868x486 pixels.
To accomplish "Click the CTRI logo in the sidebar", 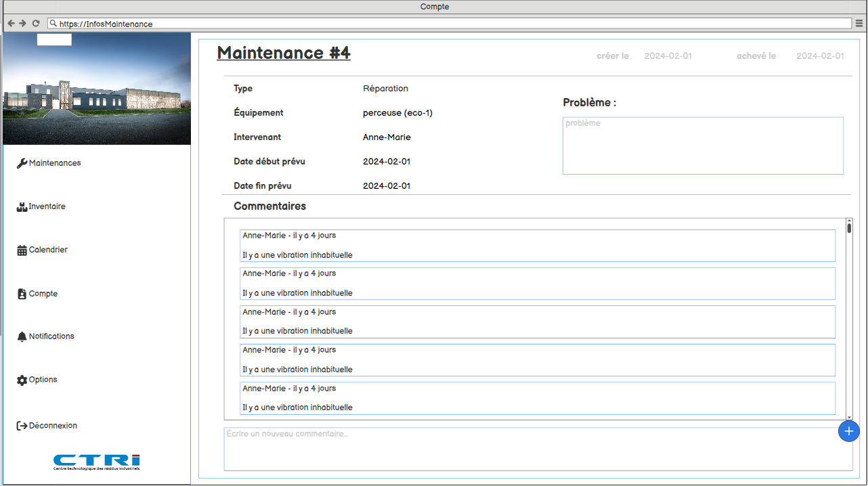I will [x=97, y=462].
